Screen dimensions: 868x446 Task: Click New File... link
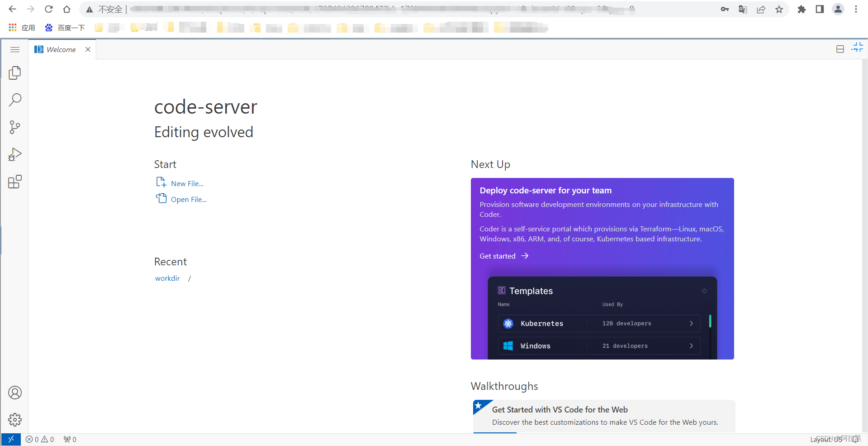click(x=187, y=183)
